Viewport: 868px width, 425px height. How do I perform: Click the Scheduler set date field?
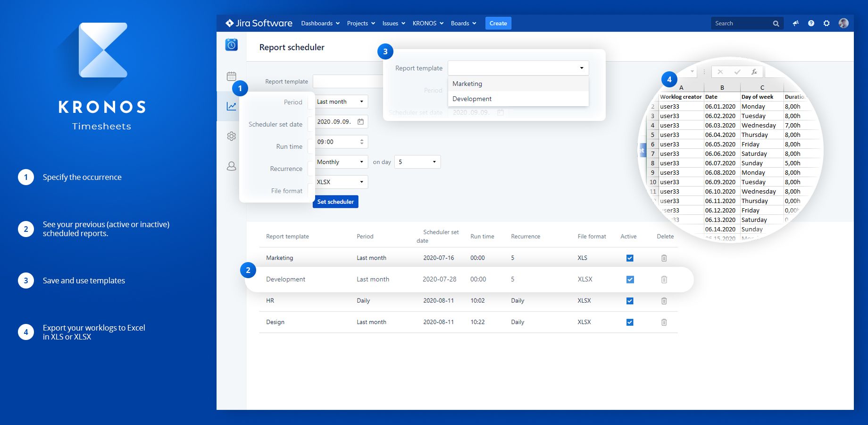341,122
